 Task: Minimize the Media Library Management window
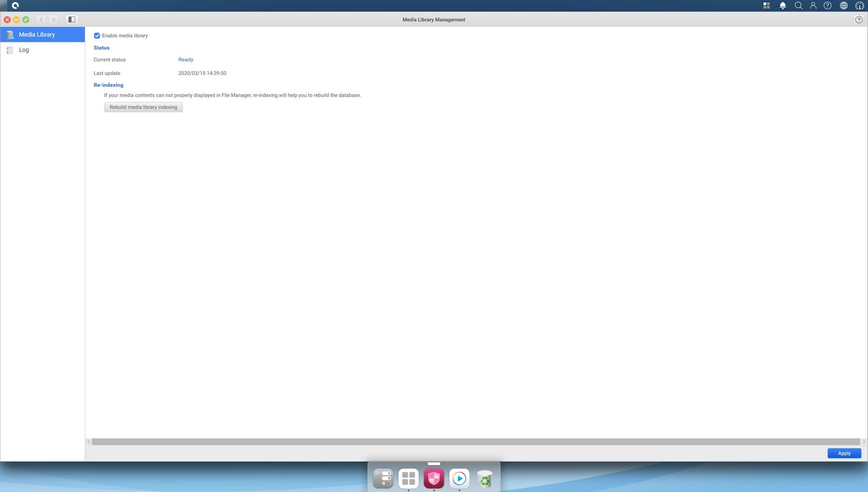tap(17, 20)
